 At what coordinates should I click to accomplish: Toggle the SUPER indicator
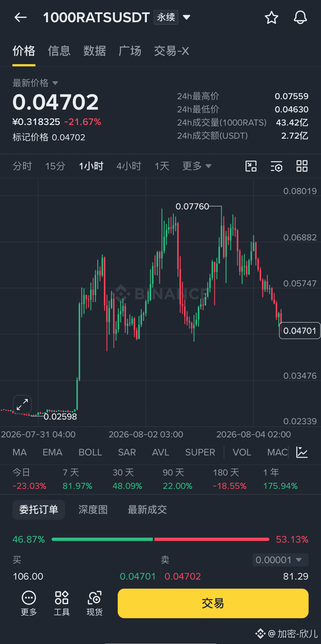click(200, 452)
